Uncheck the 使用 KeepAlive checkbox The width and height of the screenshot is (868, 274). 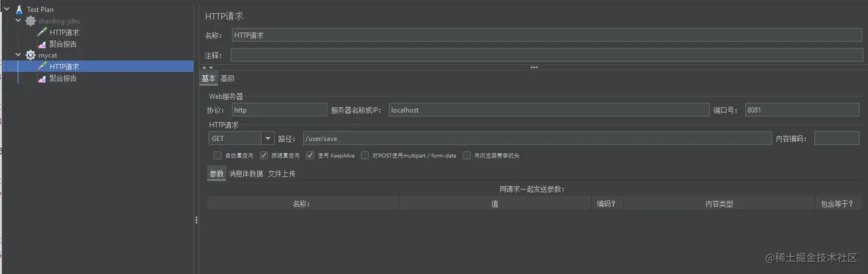310,155
